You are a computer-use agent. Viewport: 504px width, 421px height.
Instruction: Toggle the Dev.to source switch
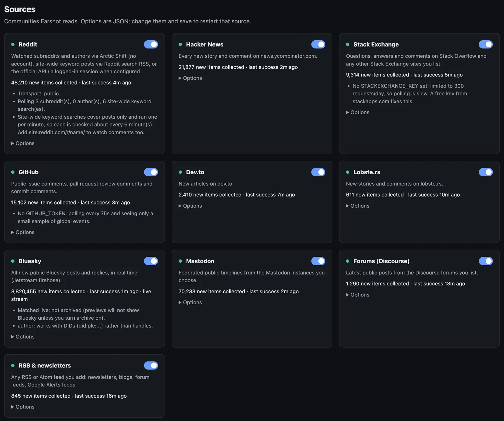pyautogui.click(x=318, y=172)
